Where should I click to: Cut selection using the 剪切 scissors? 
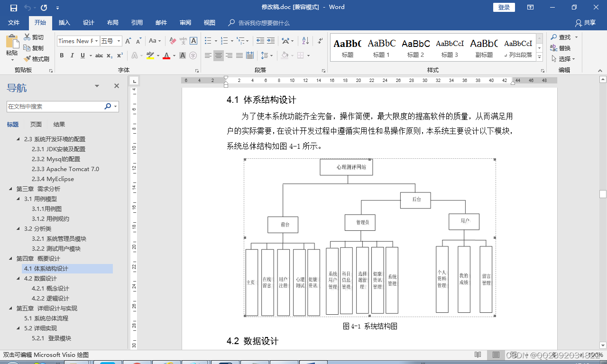coord(34,37)
